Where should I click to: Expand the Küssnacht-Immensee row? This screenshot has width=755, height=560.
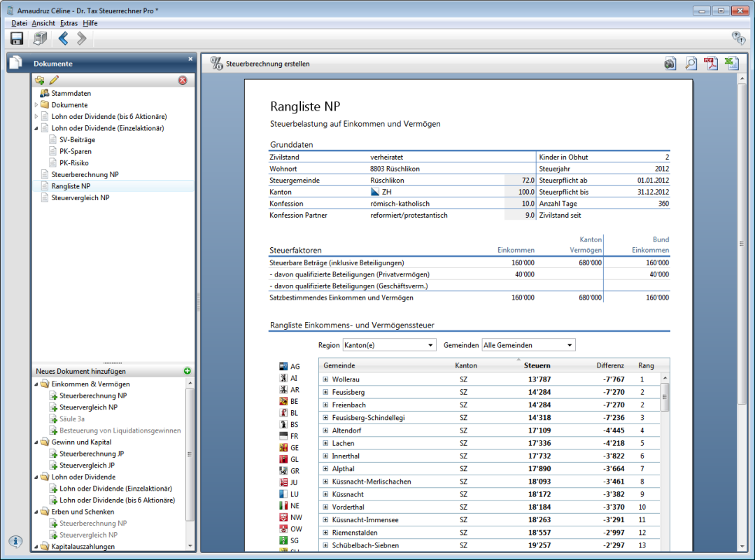pyautogui.click(x=325, y=520)
